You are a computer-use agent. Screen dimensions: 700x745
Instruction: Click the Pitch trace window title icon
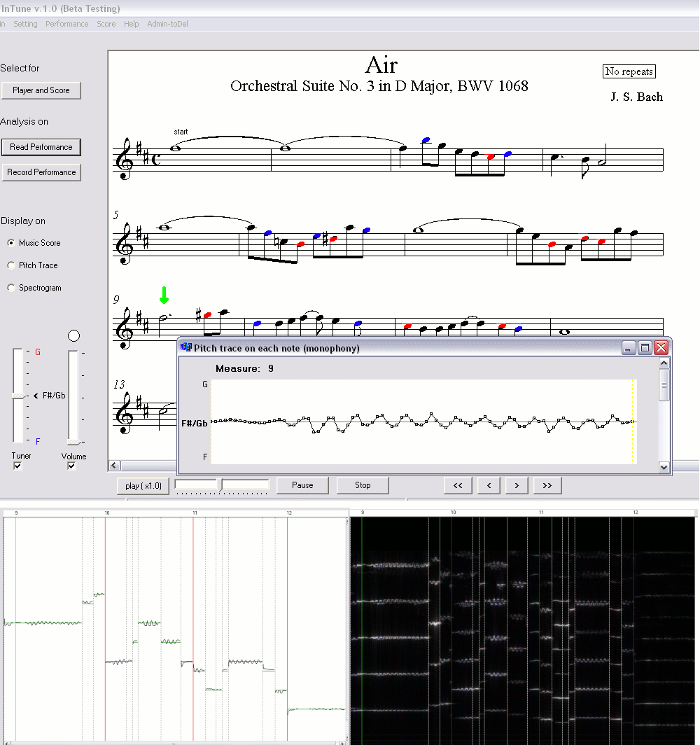click(x=186, y=348)
